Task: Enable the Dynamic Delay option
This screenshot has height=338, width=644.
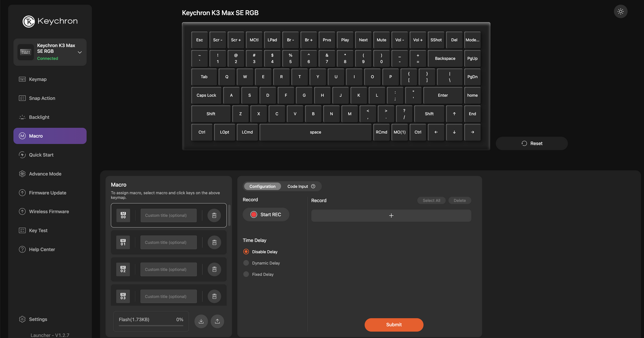Action: click(246, 263)
